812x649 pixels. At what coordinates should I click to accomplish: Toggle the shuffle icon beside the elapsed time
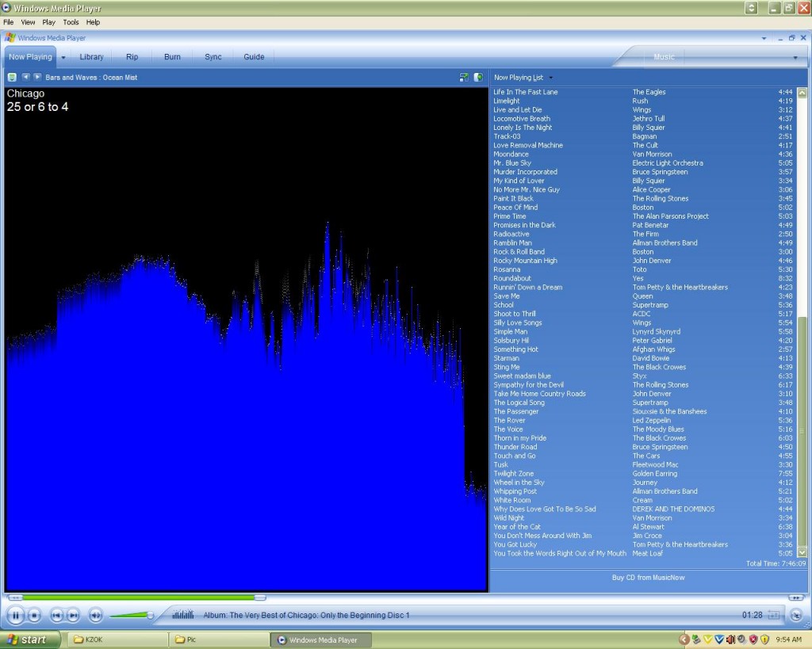pos(774,615)
